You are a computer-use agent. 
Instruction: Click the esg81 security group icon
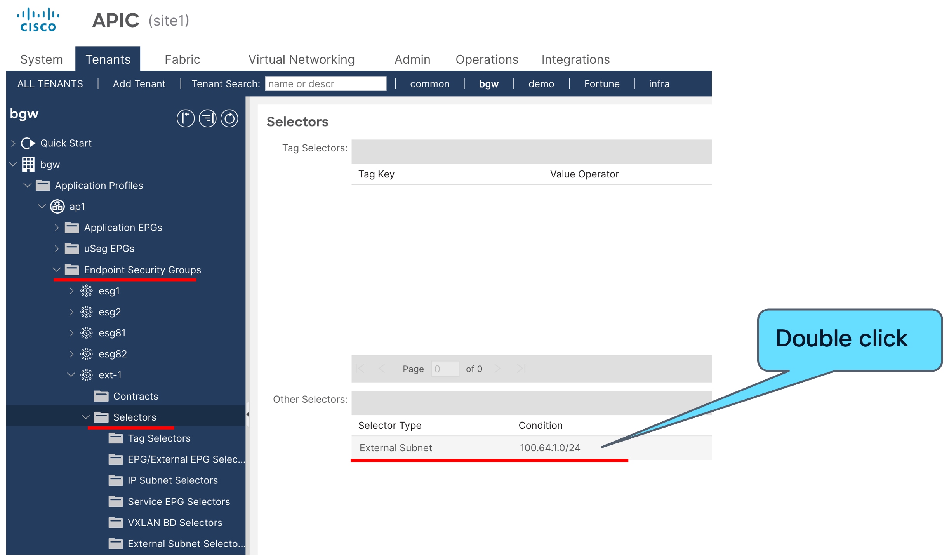[86, 333]
